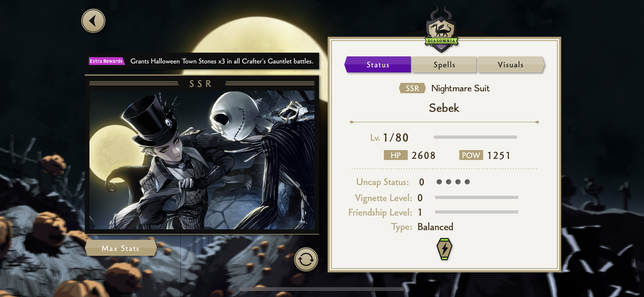This screenshot has height=297, width=644.
Task: Open the Visuals tab
Action: point(511,65)
